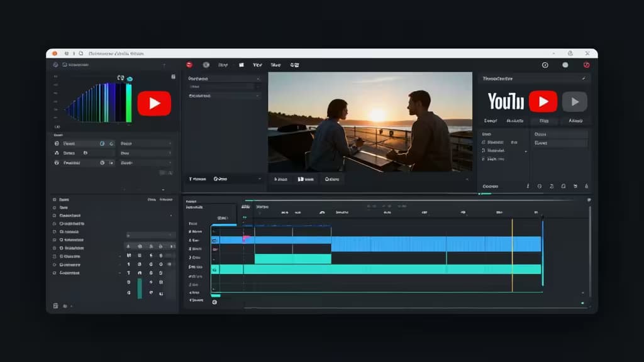Toggle the teal eye icon above the histogram
Image resolution: width=644 pixels, height=362 pixels.
pos(130,79)
